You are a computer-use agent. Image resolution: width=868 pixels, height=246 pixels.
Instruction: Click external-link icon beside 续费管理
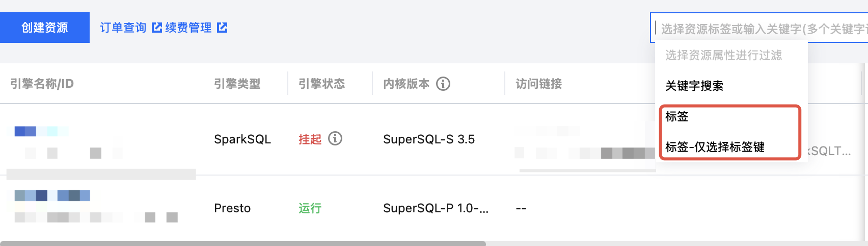click(x=222, y=28)
